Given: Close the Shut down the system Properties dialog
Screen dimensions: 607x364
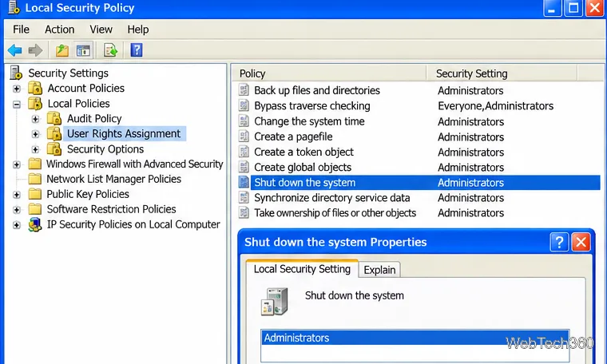Looking at the screenshot, I should (581, 242).
